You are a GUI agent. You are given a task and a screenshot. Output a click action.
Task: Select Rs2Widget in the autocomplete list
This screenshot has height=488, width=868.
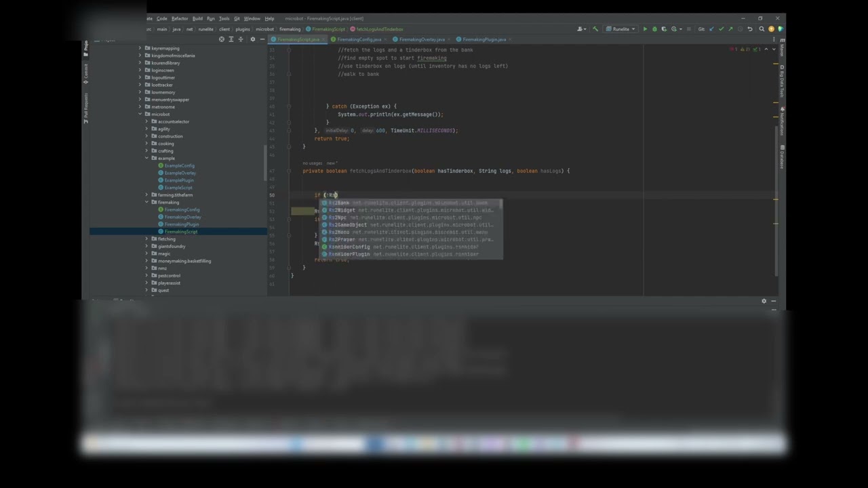[411, 210]
